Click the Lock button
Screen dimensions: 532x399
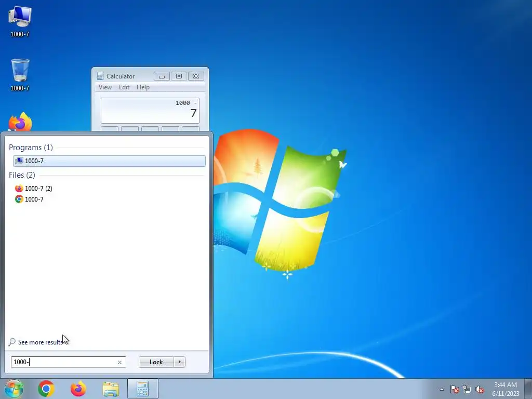click(156, 362)
